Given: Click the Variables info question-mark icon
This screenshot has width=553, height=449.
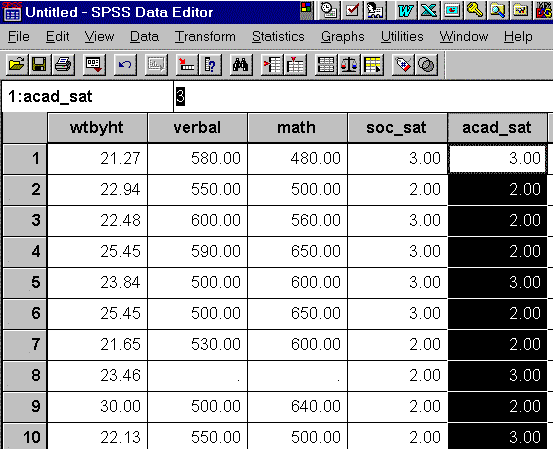Looking at the screenshot, I should tap(210, 65).
